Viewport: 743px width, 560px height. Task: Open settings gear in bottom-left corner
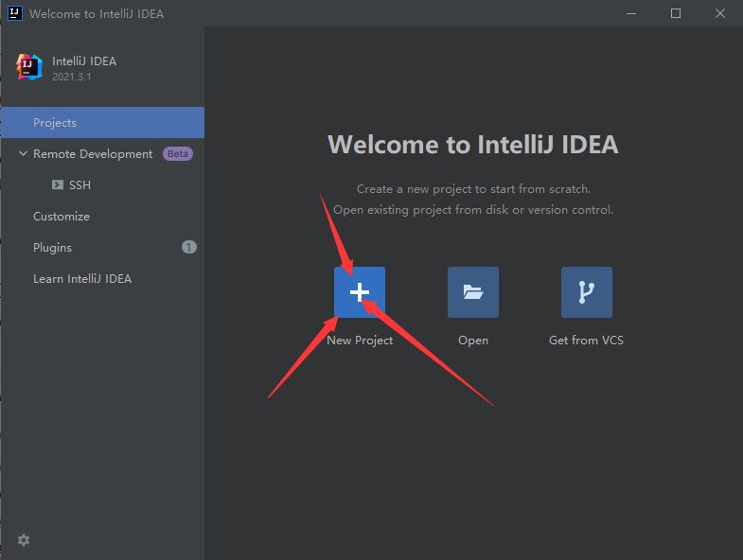[24, 540]
